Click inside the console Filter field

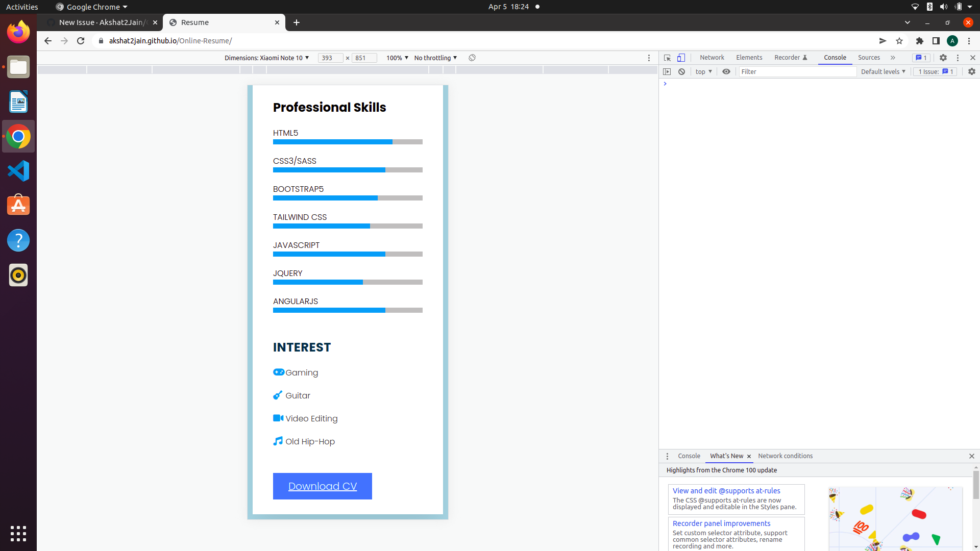click(x=796, y=71)
